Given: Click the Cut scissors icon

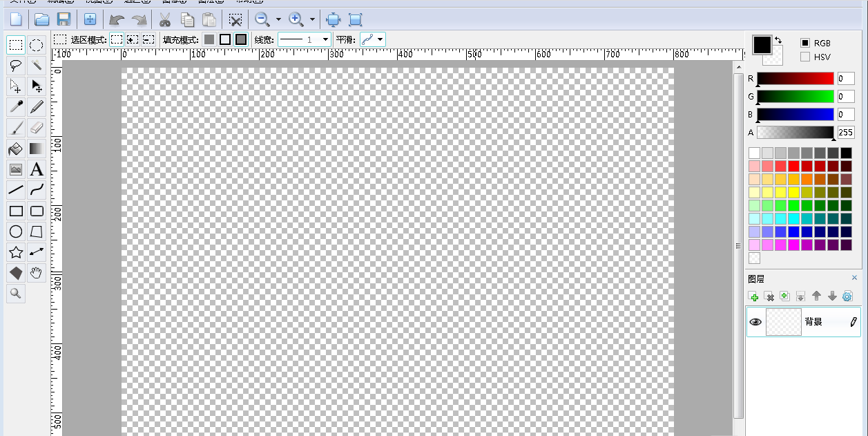Looking at the screenshot, I should click(165, 19).
